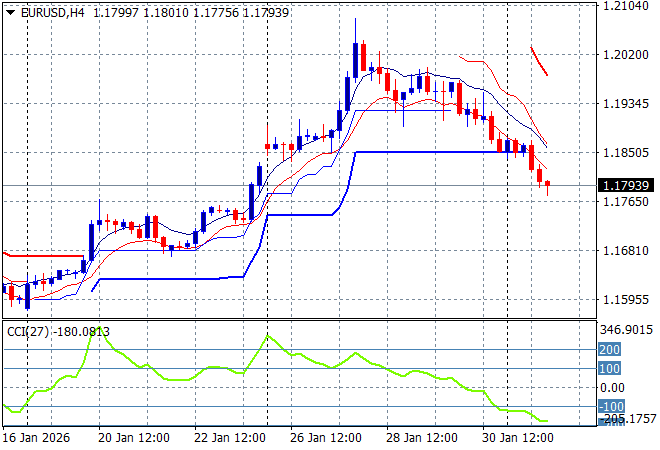Click the 16 Jan 2026 date label

tap(36, 438)
